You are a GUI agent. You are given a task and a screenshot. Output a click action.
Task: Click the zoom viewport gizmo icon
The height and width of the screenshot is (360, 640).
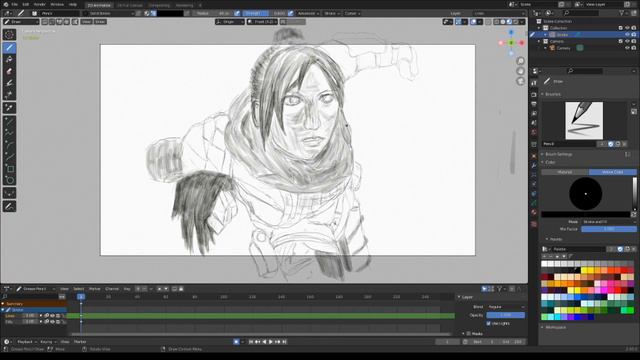pos(520,61)
